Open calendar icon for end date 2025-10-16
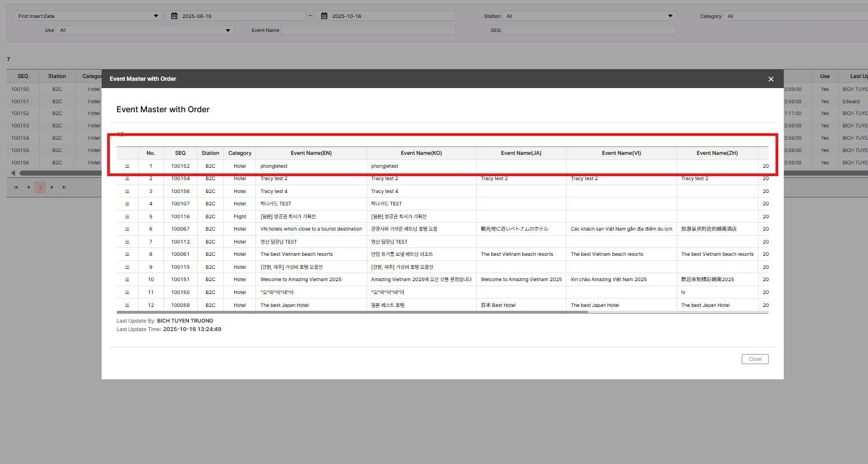 pyautogui.click(x=324, y=16)
